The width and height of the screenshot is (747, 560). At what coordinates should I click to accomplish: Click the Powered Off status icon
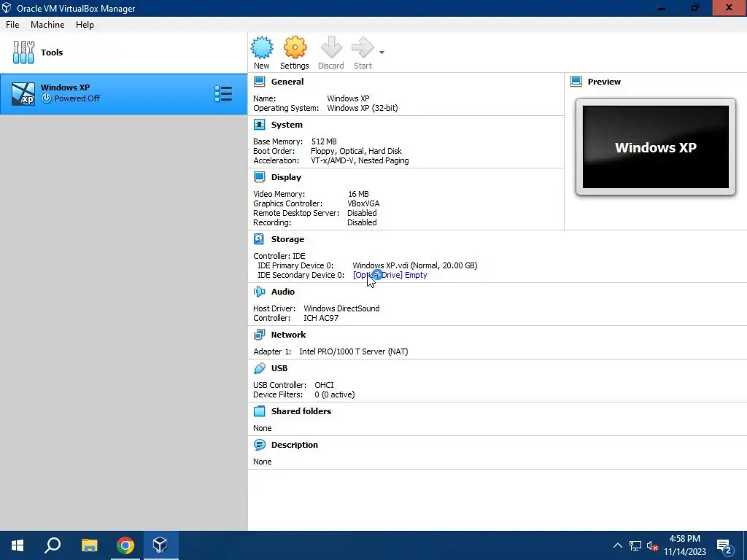click(46, 98)
